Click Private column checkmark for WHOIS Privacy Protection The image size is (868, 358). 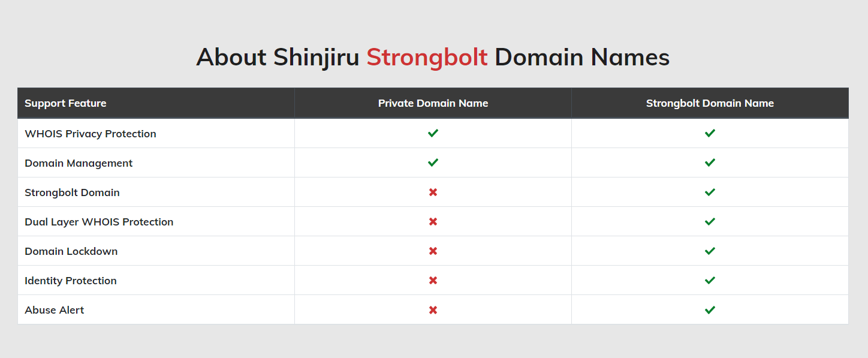(433, 133)
